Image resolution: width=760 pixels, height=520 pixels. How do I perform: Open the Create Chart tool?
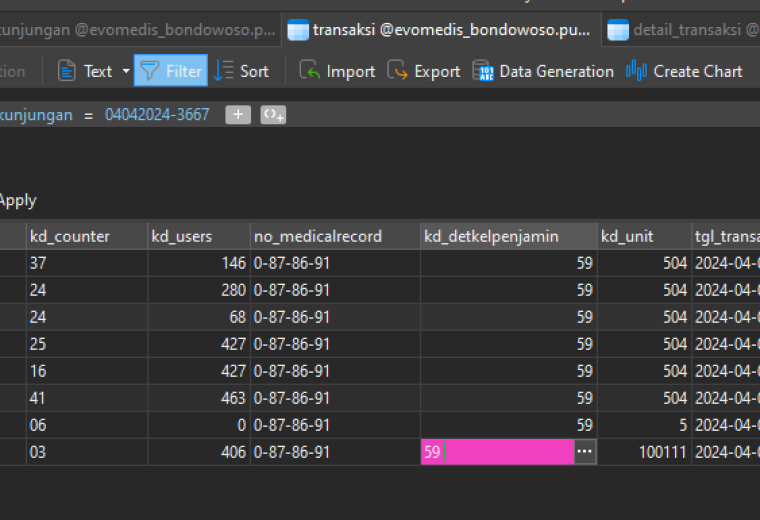[x=684, y=71]
